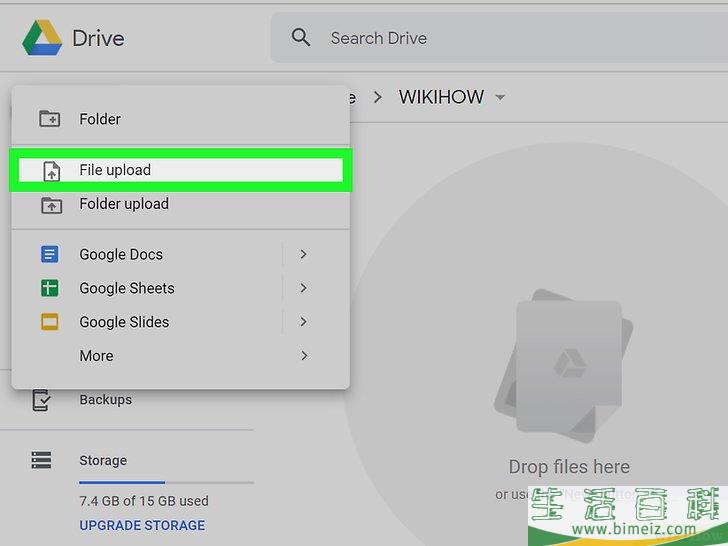Select Folder upload menu entry
This screenshot has width=728, height=546.
coord(181,204)
